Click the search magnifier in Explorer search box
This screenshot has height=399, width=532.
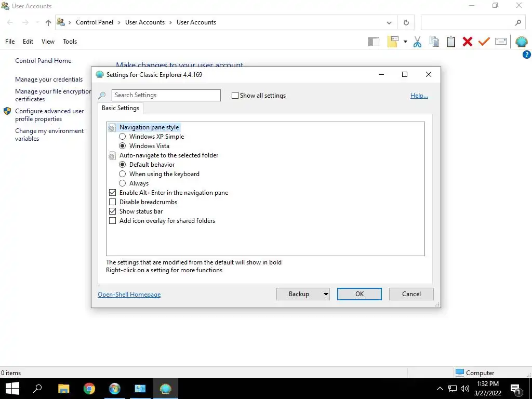click(518, 23)
